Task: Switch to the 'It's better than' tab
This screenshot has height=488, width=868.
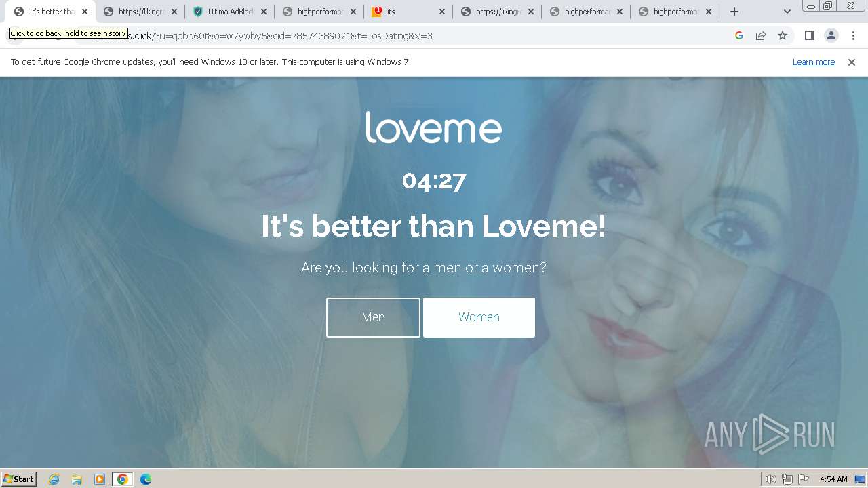Action: (52, 12)
